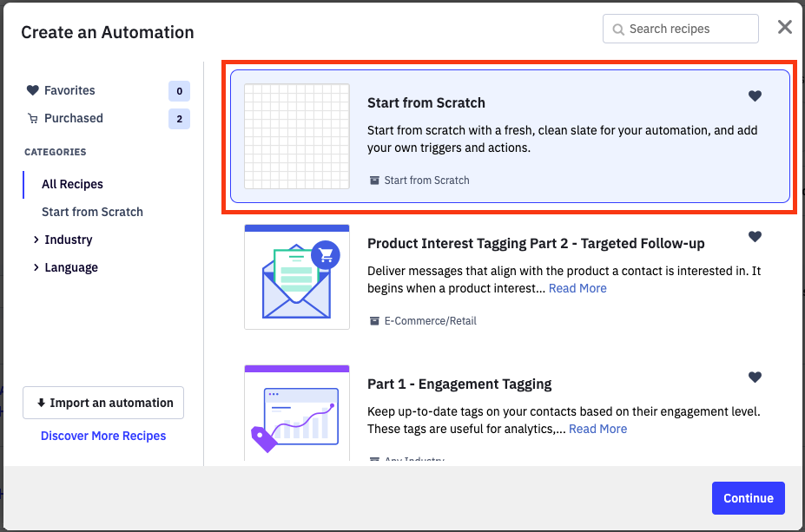
Task: Click into the Search recipes field
Action: (x=686, y=29)
